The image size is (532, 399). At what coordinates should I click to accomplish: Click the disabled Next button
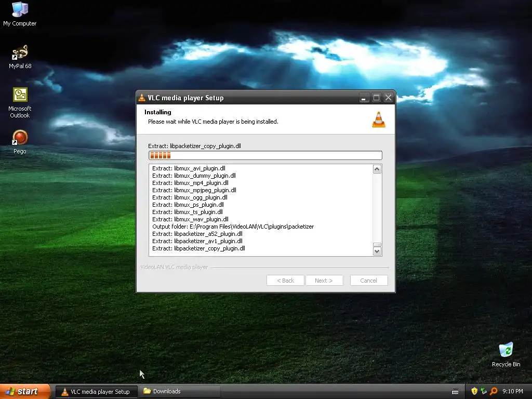pos(324,281)
